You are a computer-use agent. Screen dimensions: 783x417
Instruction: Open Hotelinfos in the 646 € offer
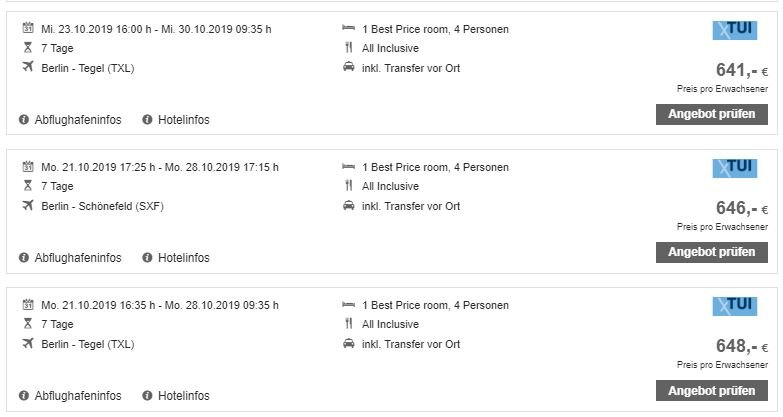[x=176, y=258]
